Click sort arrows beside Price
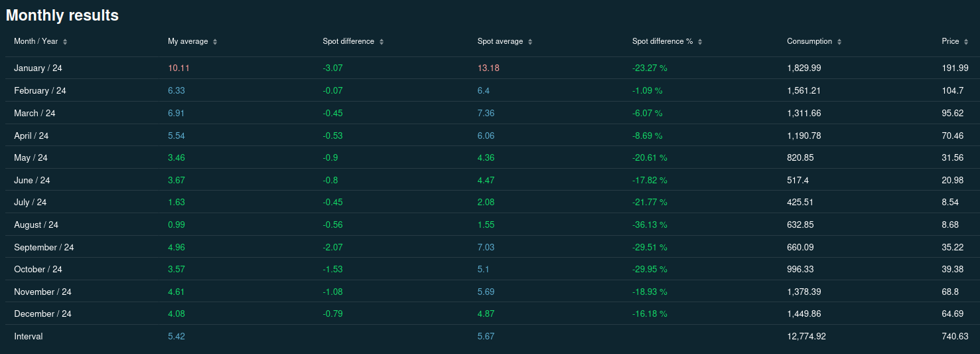Viewport: 980px width, 354px height. tap(966, 42)
